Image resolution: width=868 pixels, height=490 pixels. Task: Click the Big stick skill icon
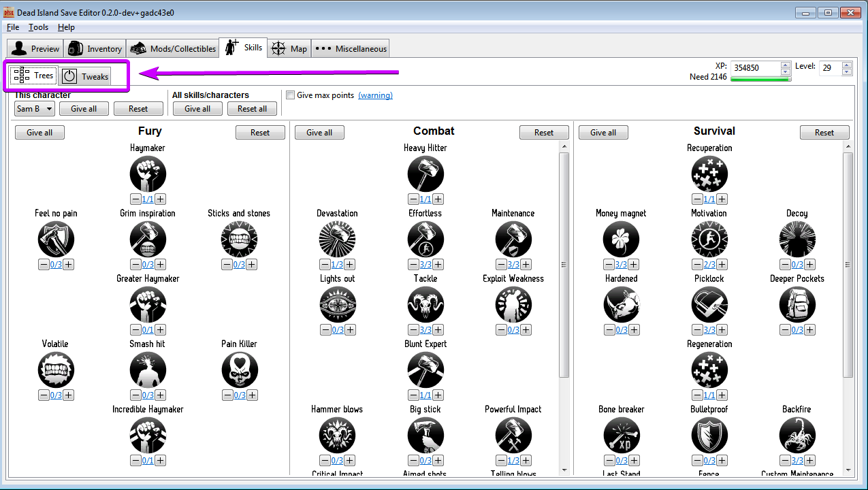[x=425, y=435]
